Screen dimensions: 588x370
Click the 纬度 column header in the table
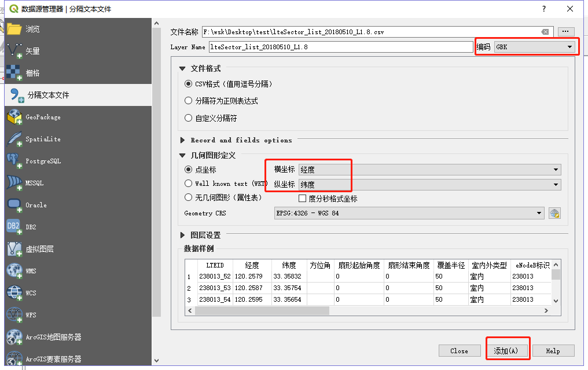[289, 265]
